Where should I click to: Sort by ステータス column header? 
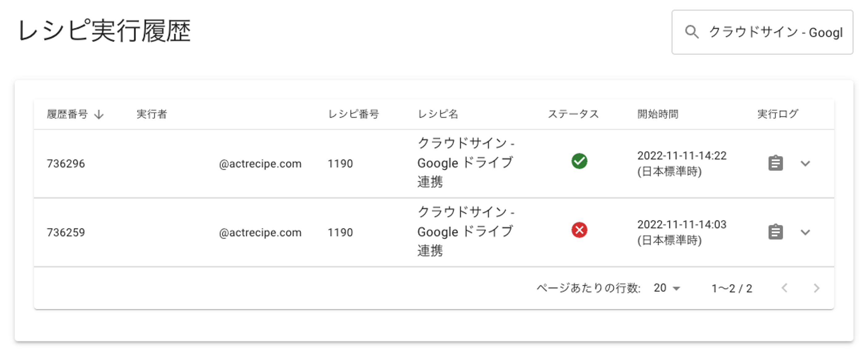[573, 114]
